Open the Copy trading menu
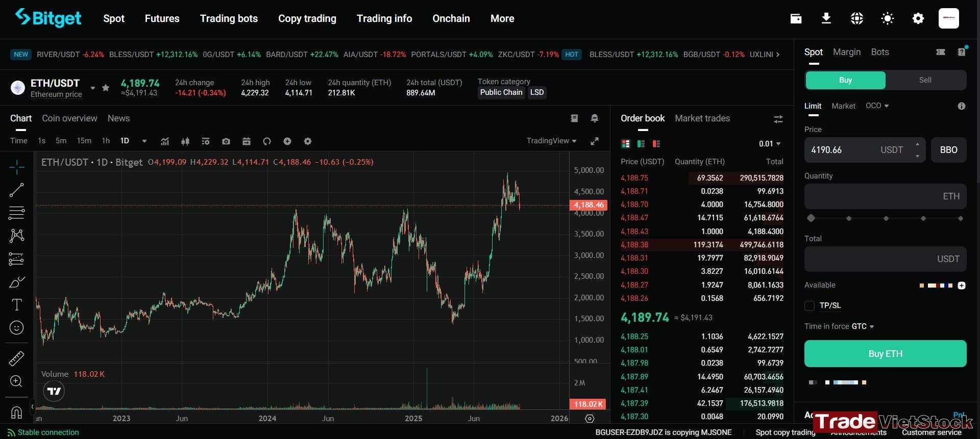The width and height of the screenshot is (980, 439). [307, 18]
